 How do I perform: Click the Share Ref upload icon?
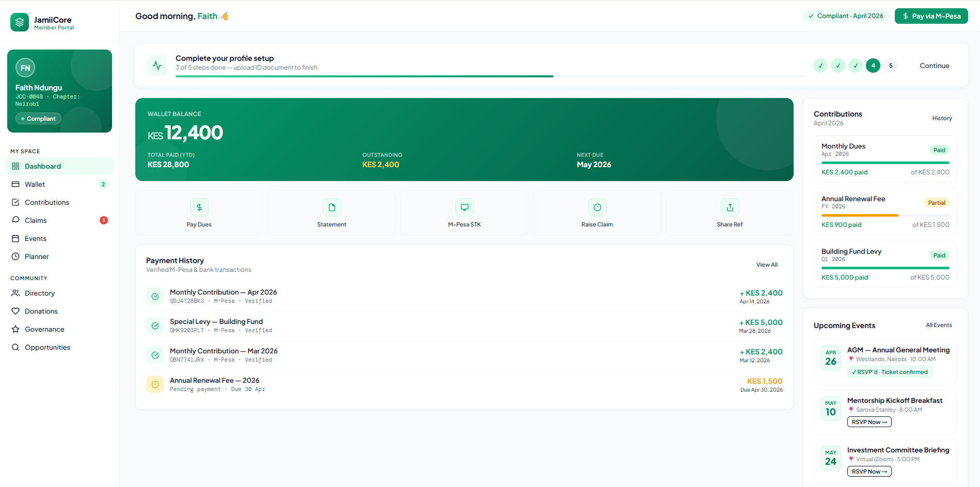tap(730, 207)
